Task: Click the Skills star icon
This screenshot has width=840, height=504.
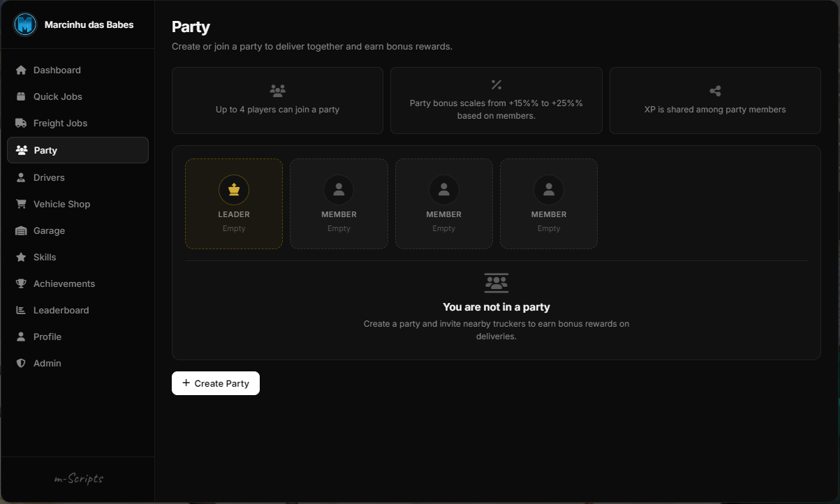Action: click(21, 257)
